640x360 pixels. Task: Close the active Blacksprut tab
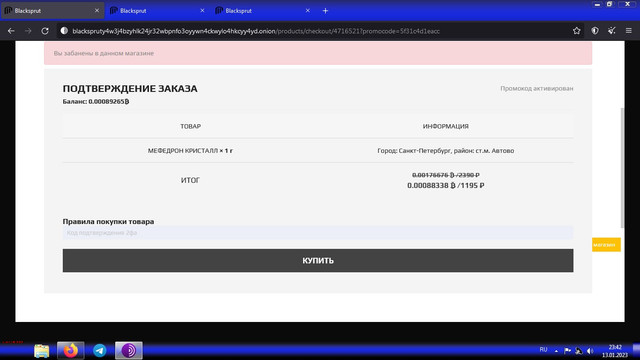click(x=97, y=11)
